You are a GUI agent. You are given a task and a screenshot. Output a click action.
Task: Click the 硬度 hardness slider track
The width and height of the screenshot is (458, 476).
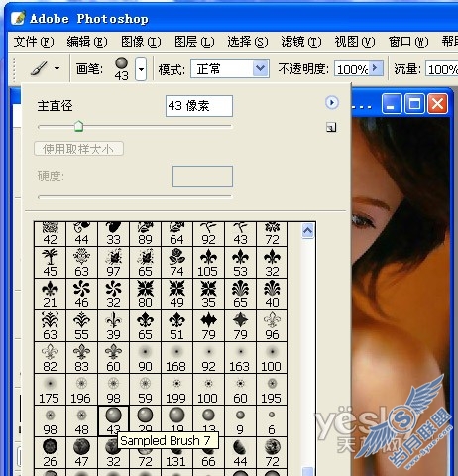[x=135, y=197]
